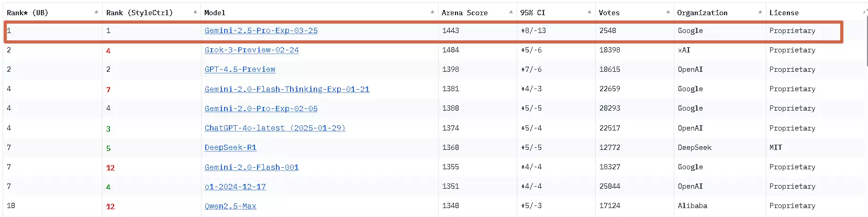Screen dimensions: 868x217
Task: Open ChatGPT-4o-latest (2025-01-29) link
Action: [x=274, y=128]
